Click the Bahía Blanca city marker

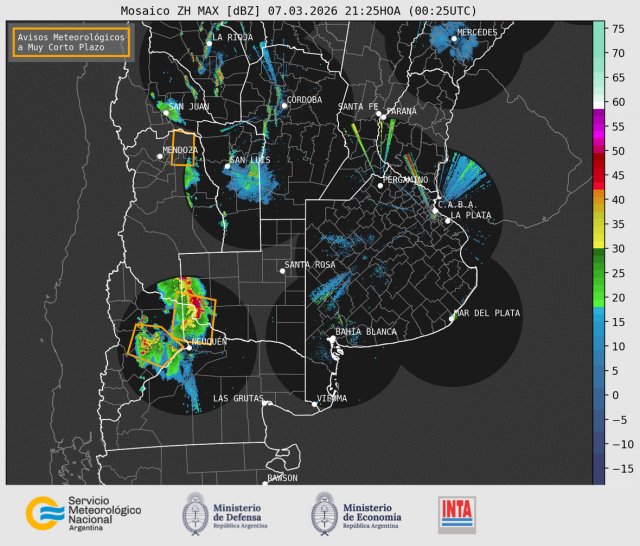pos(335,340)
